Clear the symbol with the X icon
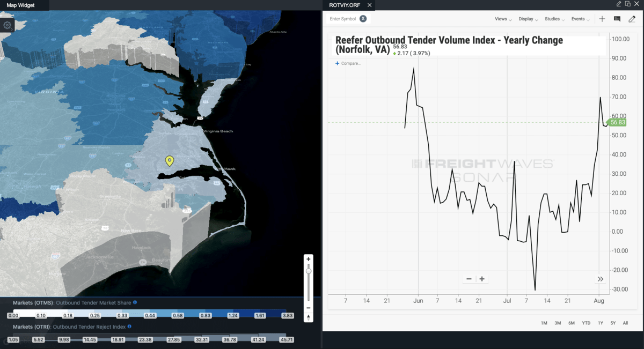Screen dimensions: 644x349 click(x=363, y=19)
